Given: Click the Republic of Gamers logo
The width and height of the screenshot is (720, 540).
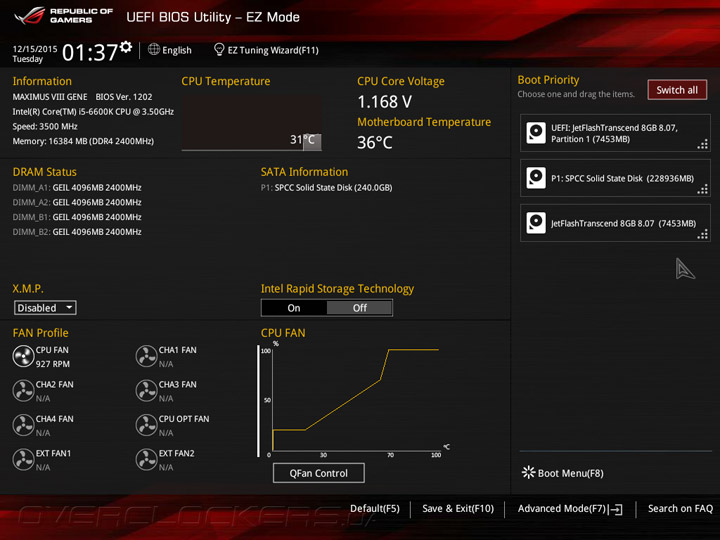Looking at the screenshot, I should pos(64,16).
